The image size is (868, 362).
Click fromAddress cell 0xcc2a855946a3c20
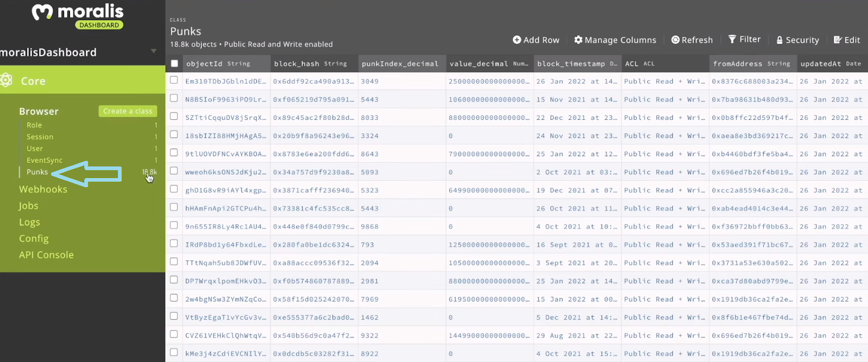754,190
